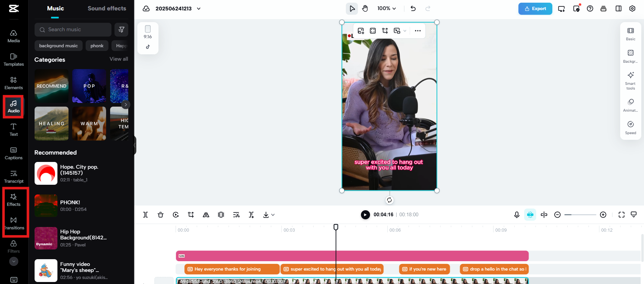Viewport: 644px width, 284px height.
Task: Select the hand pan tool
Action: [x=365, y=8]
